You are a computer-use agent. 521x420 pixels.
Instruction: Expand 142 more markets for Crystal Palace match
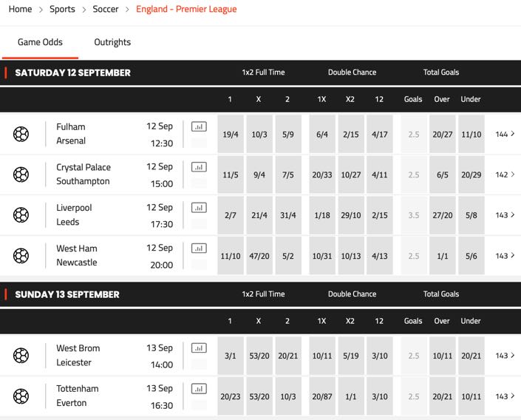click(x=505, y=175)
